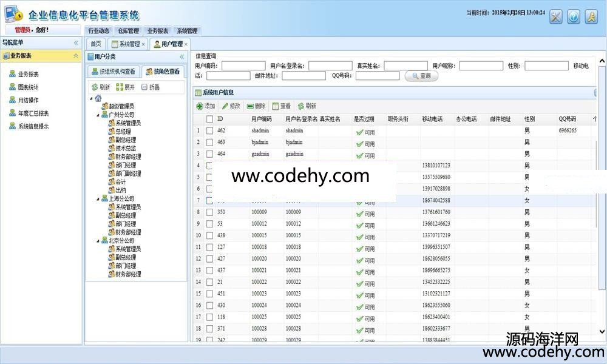Click the green 添加 add icon

(200, 106)
